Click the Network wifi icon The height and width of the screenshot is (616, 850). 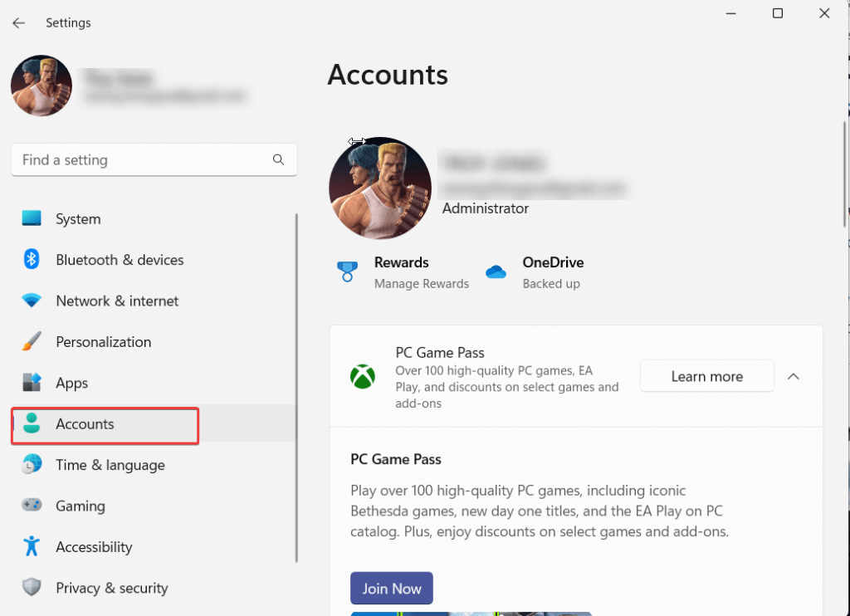[32, 301]
